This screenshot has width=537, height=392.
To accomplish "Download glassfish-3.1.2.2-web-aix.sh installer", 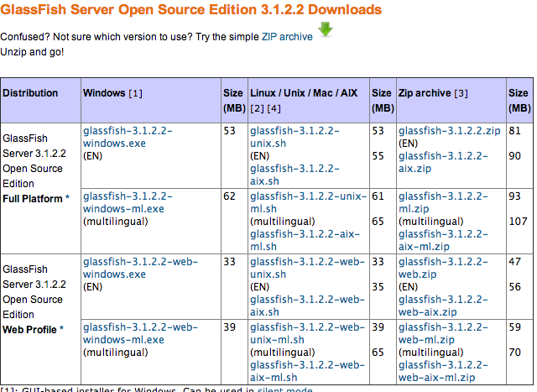I will point(308,306).
